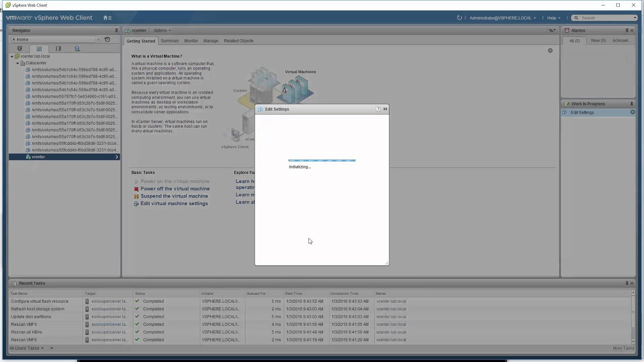Select Rescan all HBAs task row

(320, 332)
